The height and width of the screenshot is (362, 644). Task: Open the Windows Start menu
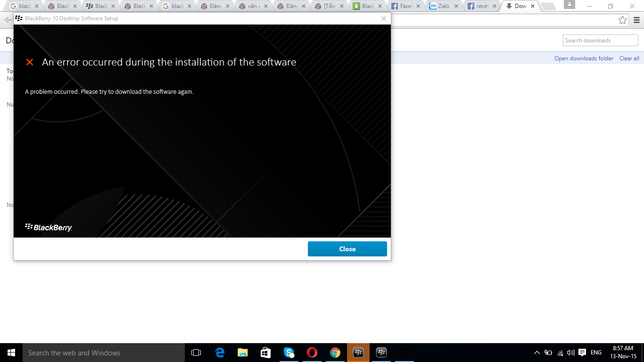(x=11, y=353)
